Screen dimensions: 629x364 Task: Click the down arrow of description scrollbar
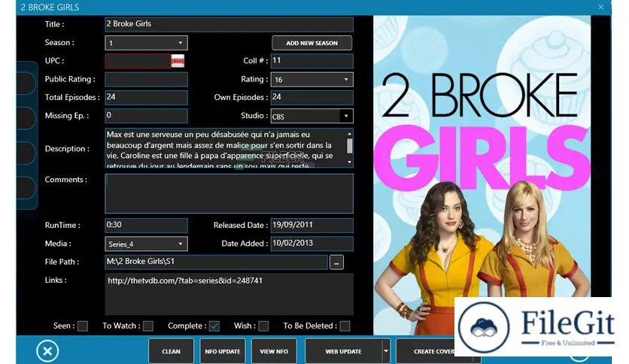tap(349, 162)
